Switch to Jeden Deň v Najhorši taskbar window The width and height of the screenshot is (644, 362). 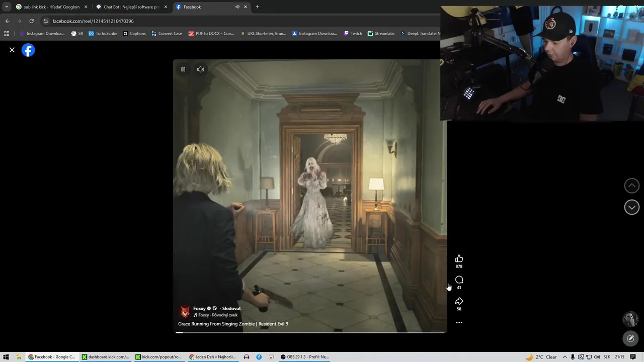[x=212, y=357]
